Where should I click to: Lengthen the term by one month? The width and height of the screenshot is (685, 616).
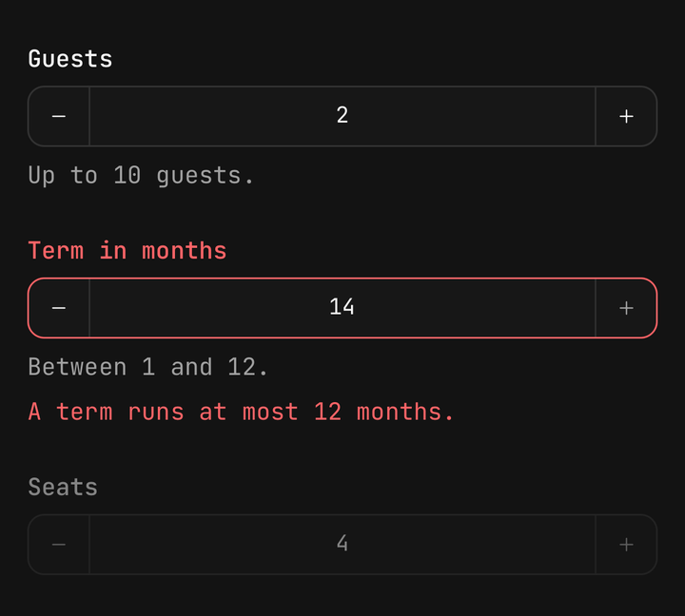626,308
